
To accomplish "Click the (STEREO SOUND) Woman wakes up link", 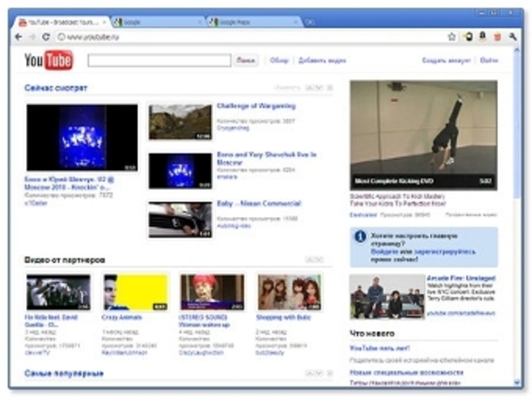I will tap(204, 321).
